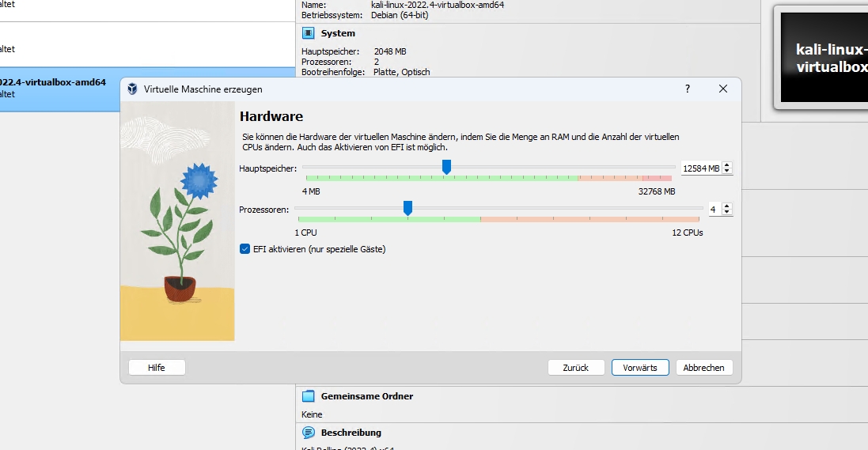Go back with the Zurück button

[576, 368]
